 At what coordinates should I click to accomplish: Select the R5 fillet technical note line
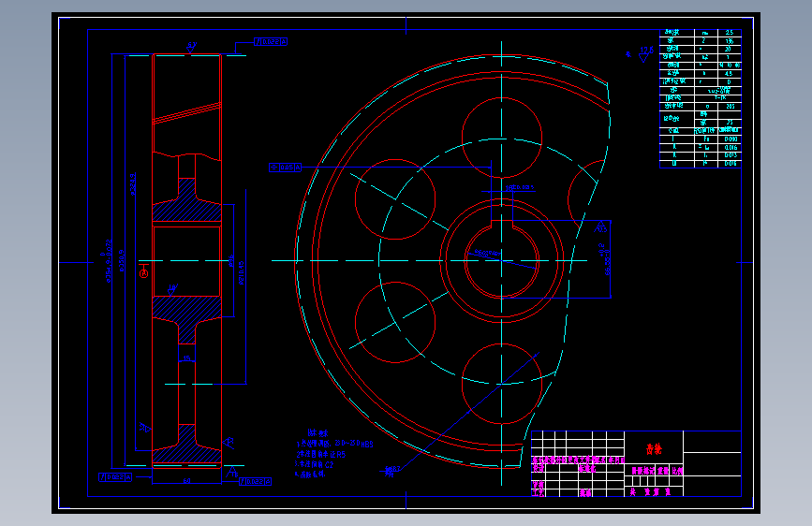pos(320,454)
